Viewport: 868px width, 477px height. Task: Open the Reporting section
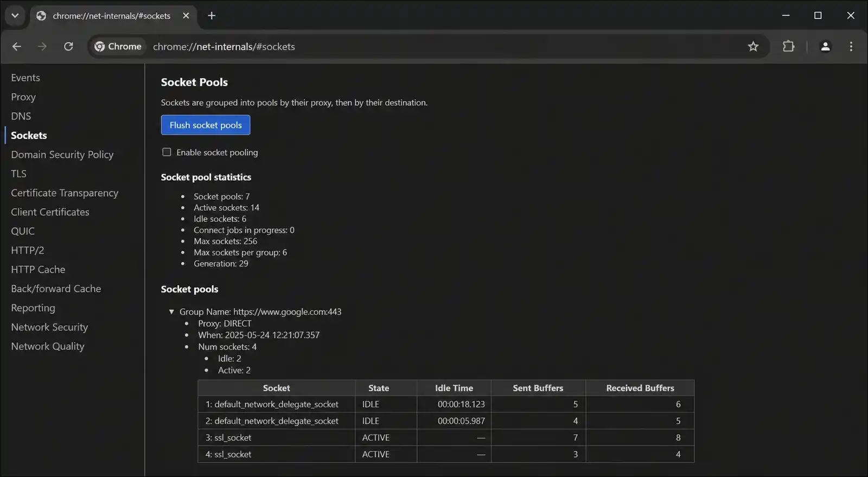point(33,308)
